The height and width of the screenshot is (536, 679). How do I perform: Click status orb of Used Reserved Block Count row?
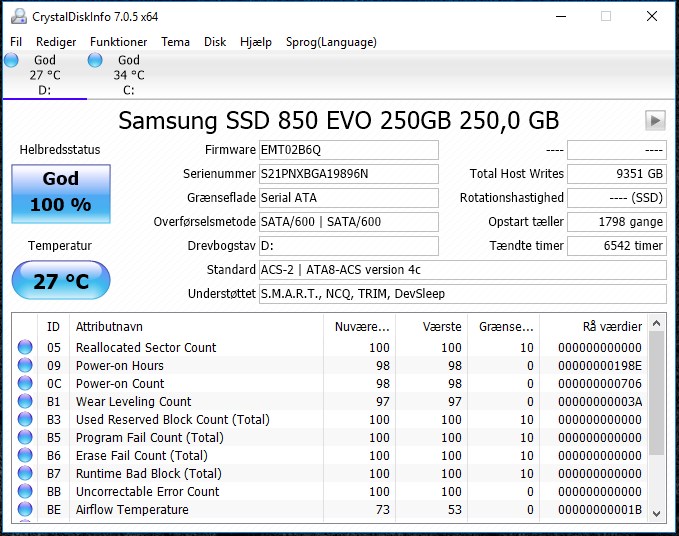[x=25, y=419]
